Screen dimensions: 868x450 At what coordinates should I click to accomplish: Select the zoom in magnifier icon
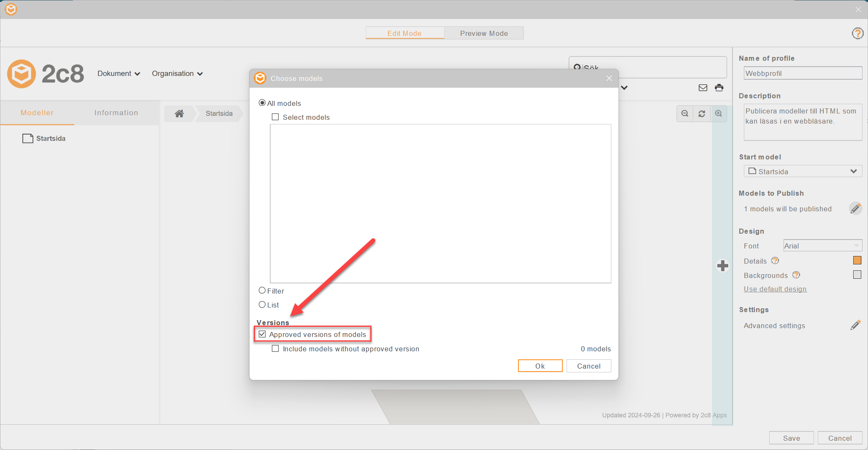pos(719,113)
